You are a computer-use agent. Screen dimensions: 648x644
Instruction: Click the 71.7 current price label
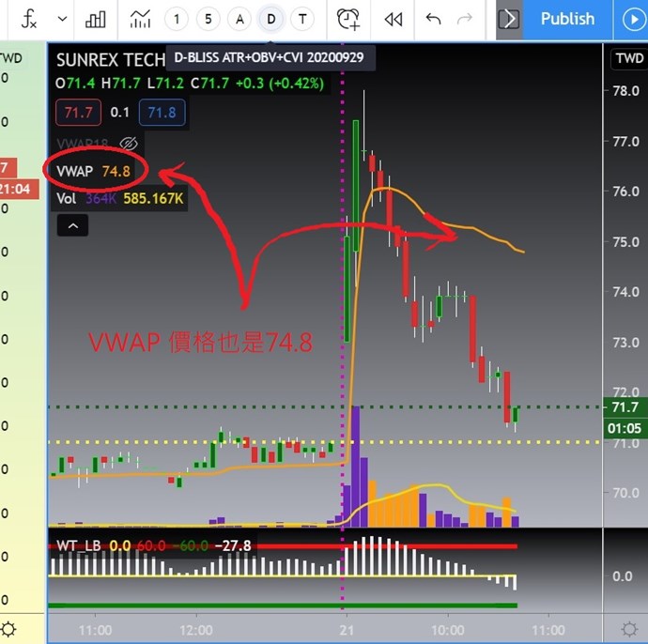pyautogui.click(x=625, y=406)
